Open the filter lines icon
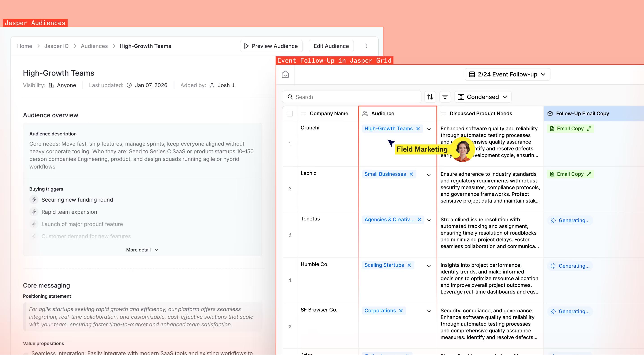This screenshot has height=355, width=644. 445,97
